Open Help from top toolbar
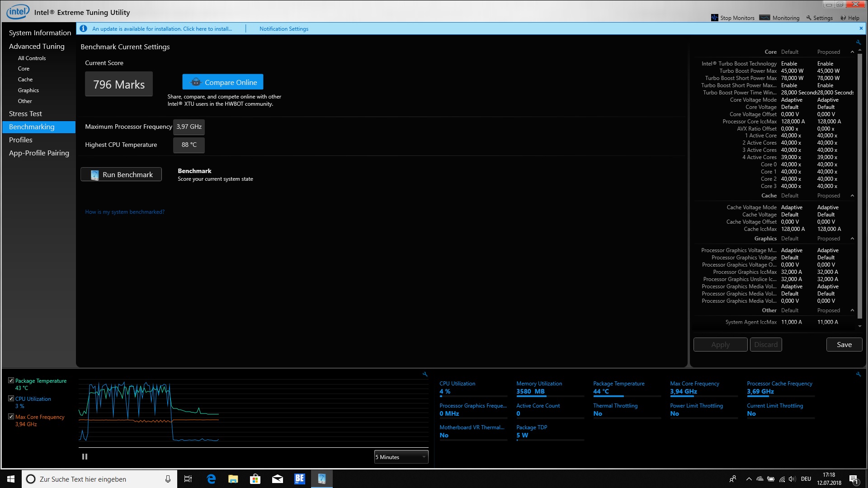868x488 pixels. click(x=850, y=18)
